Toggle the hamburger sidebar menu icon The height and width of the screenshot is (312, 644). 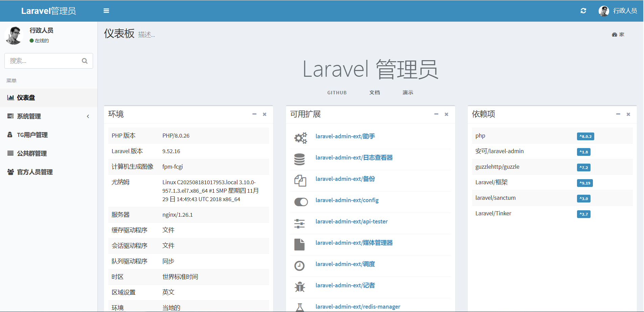(106, 11)
